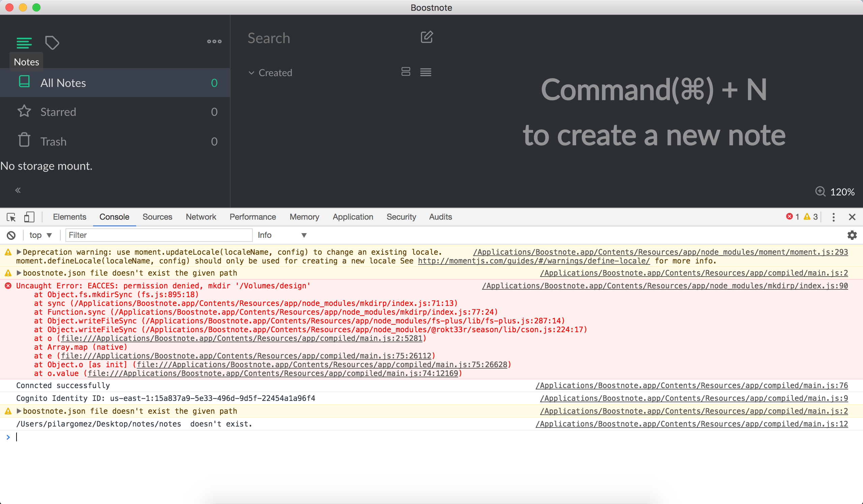
Task: Click the new note pencil icon
Action: 427,37
